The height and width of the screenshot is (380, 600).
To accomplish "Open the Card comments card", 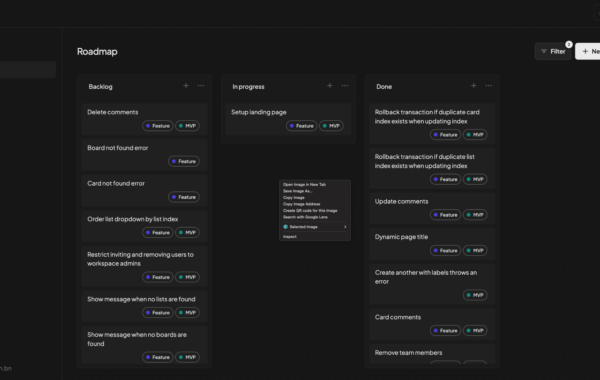I will click(x=432, y=324).
